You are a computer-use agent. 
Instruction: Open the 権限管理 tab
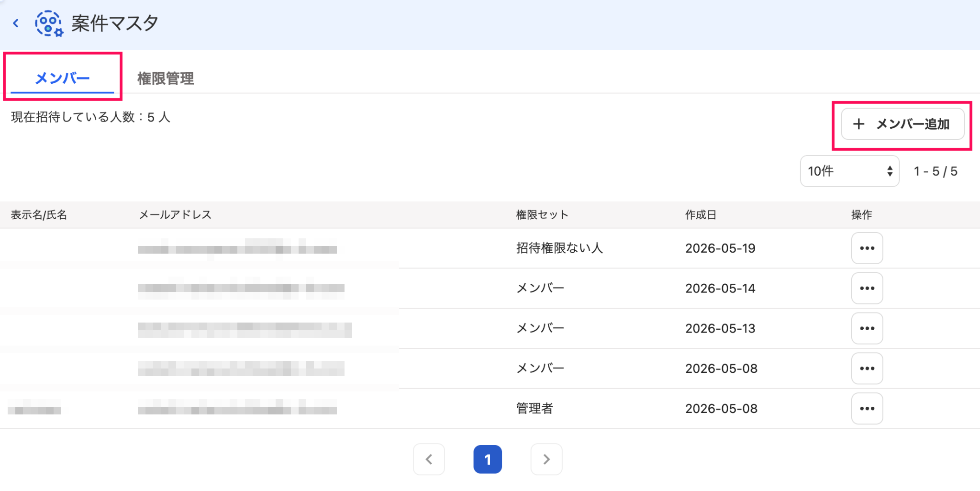pyautogui.click(x=166, y=78)
